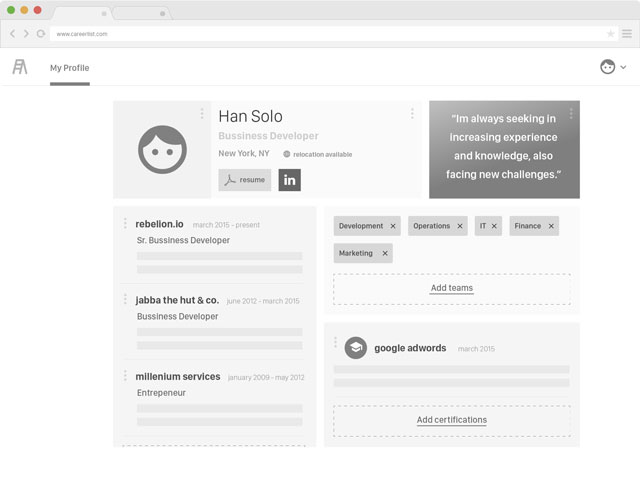This screenshot has height=480, width=640.
Task: Click the Entrepeneur role text
Action: pos(161,393)
